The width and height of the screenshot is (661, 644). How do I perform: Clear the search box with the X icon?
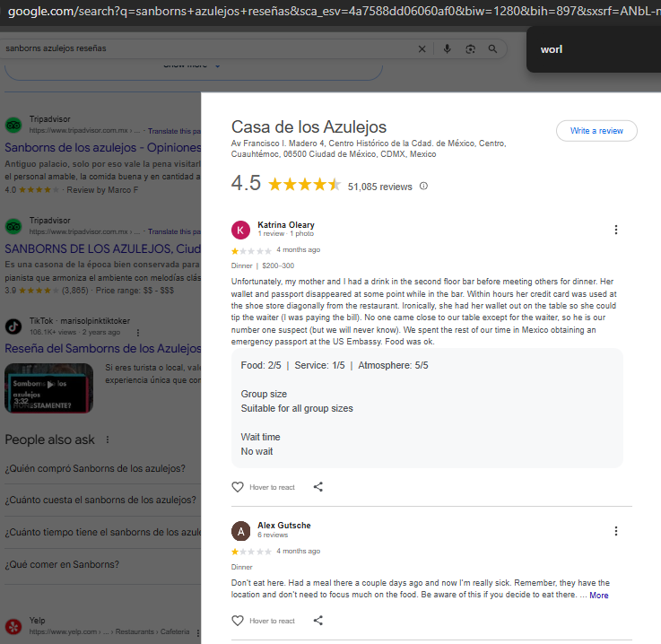[422, 49]
